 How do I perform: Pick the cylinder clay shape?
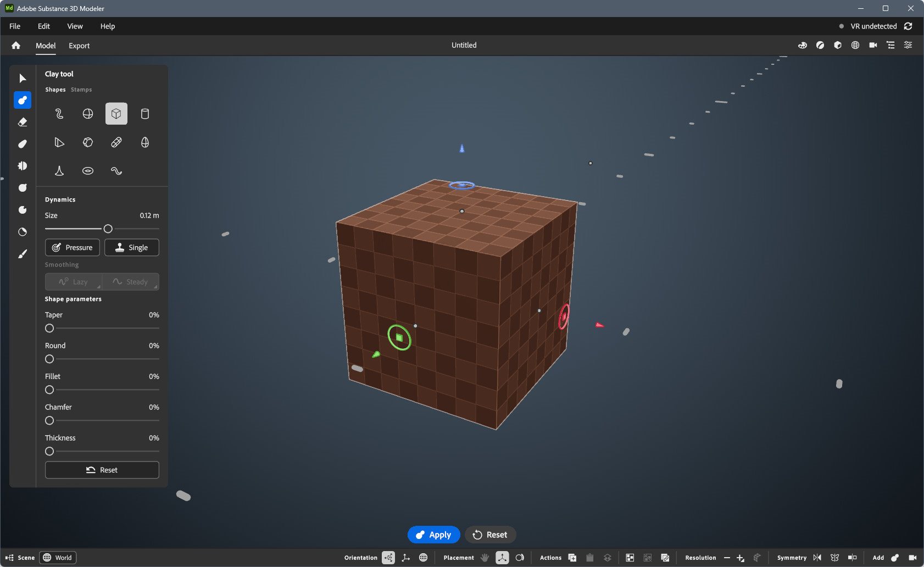click(145, 114)
